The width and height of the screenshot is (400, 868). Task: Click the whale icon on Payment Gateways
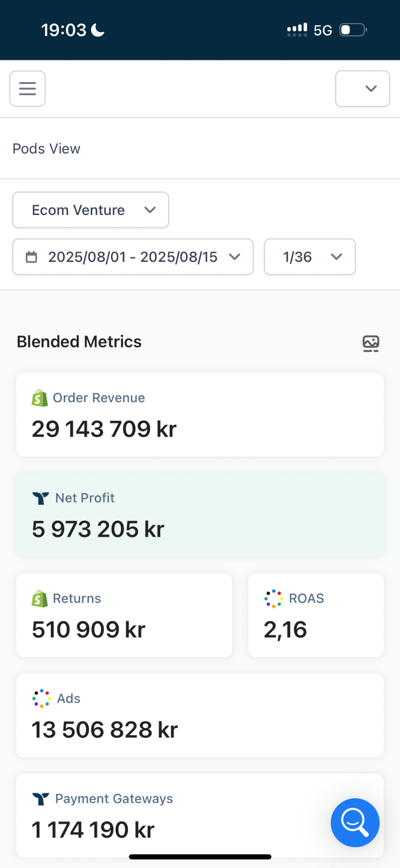[x=41, y=799]
